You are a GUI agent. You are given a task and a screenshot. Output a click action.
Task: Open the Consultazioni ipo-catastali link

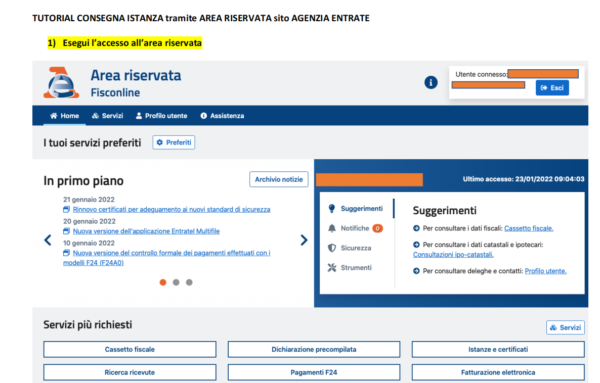point(453,254)
